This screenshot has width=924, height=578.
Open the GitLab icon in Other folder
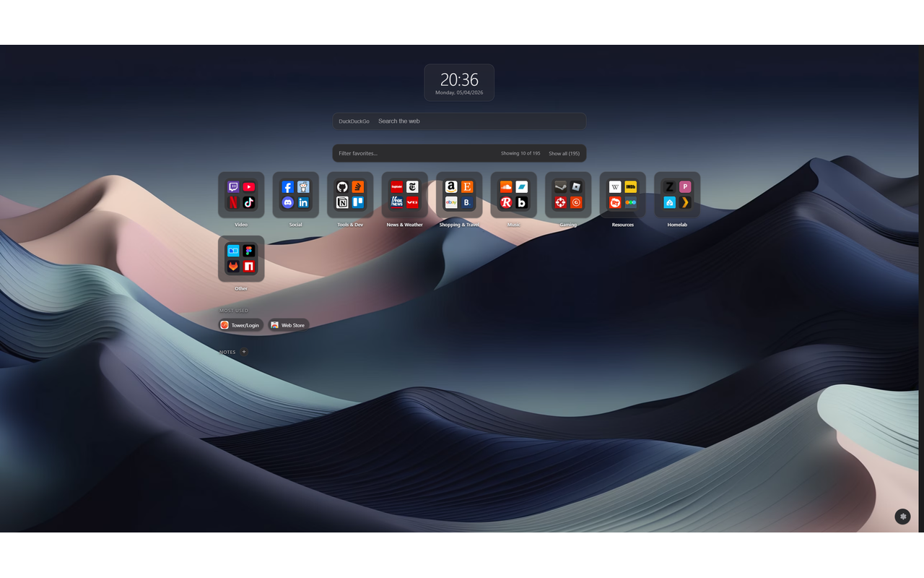click(x=233, y=267)
